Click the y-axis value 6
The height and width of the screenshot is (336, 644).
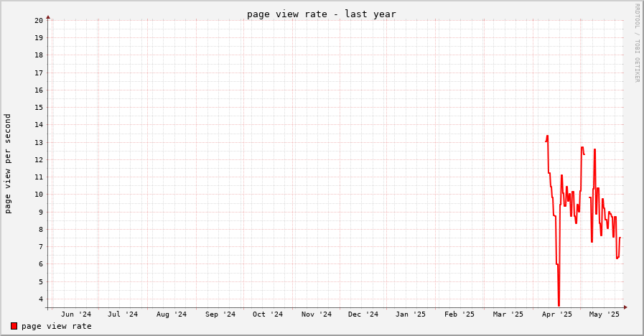[x=41, y=264]
